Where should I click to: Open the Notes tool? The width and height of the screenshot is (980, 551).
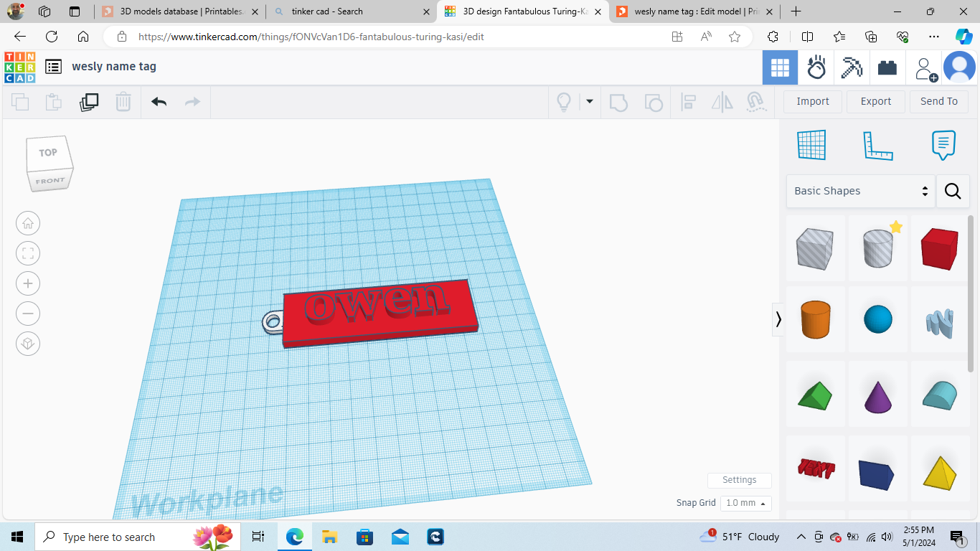click(x=943, y=145)
